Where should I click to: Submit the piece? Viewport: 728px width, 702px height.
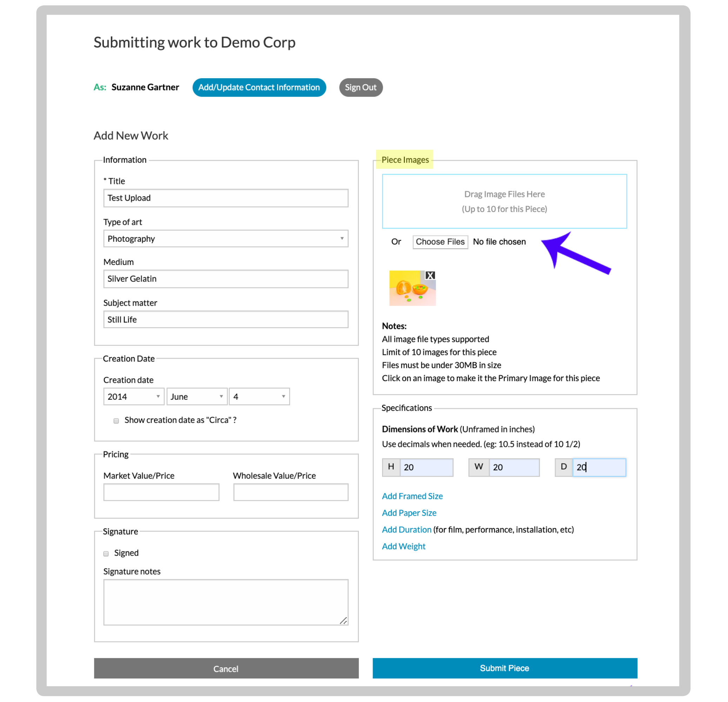click(x=504, y=668)
